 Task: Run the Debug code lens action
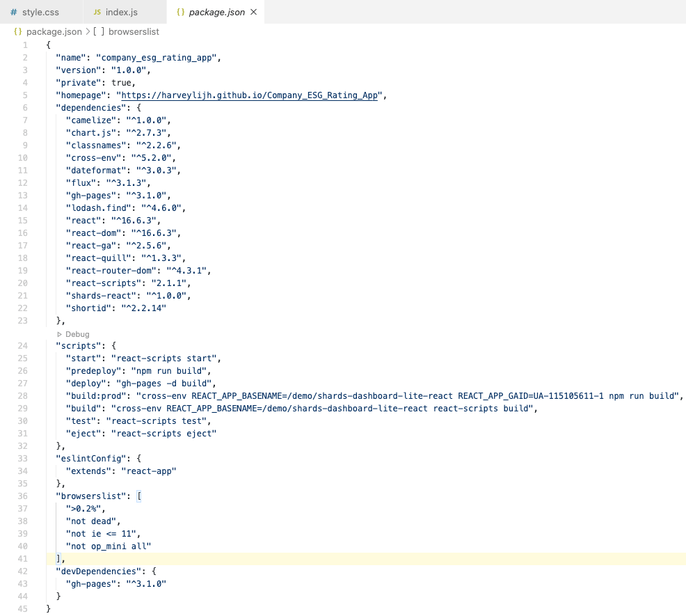(x=72, y=334)
